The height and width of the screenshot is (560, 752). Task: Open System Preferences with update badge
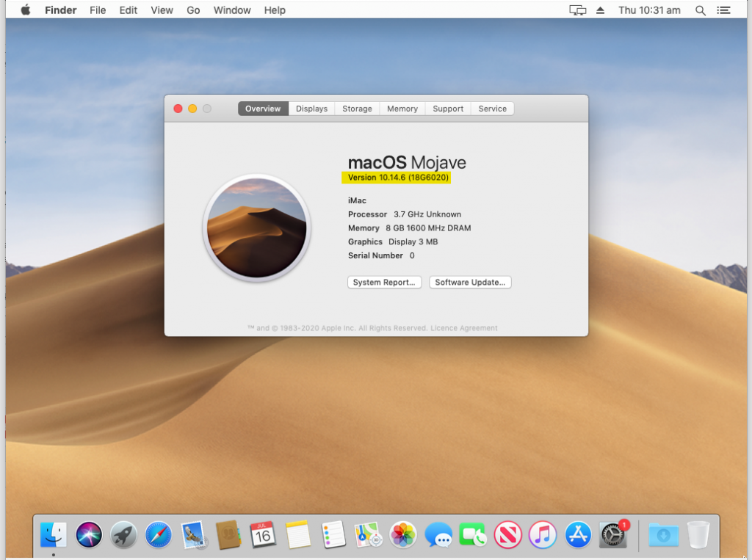tap(613, 534)
